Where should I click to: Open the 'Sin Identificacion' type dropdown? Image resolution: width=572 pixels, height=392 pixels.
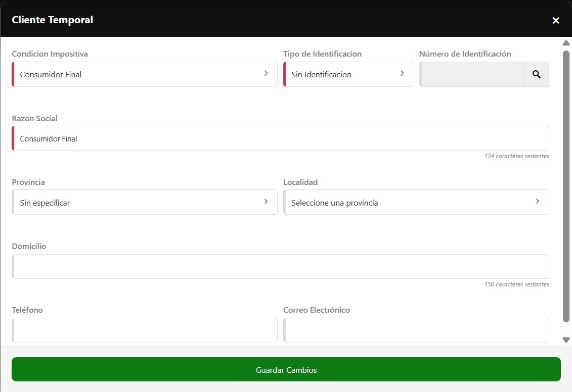344,74
